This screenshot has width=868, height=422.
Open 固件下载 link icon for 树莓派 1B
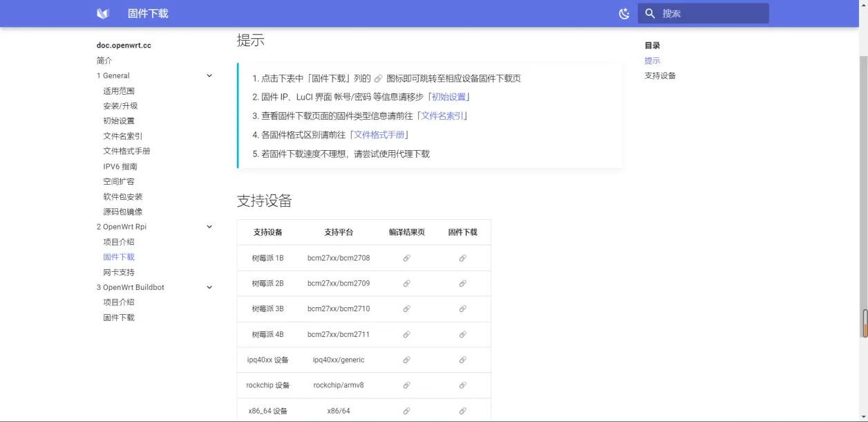click(462, 258)
